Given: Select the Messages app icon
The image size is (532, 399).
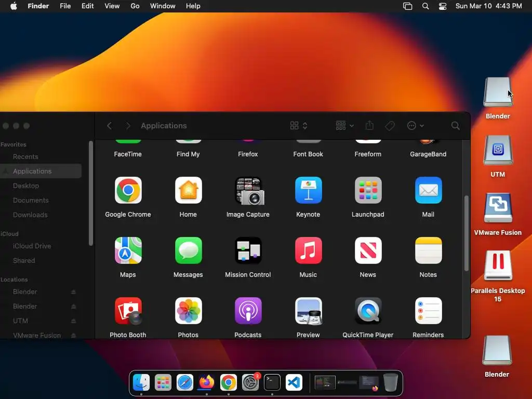Looking at the screenshot, I should click(188, 251).
